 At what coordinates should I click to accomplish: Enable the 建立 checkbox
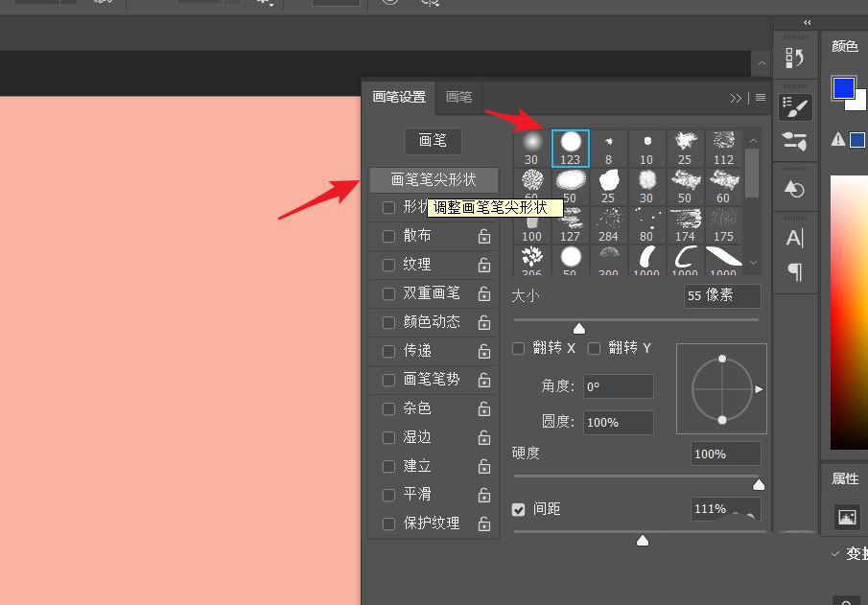(388, 466)
